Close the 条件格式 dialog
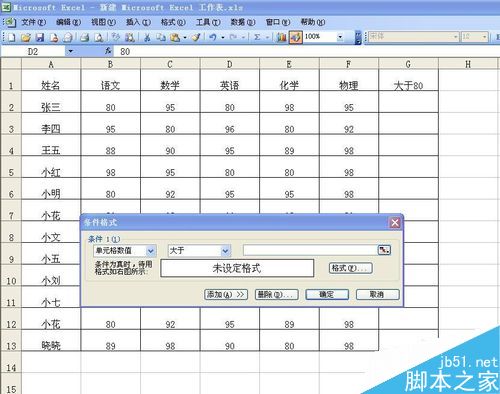This screenshot has width=500, height=394. click(395, 223)
